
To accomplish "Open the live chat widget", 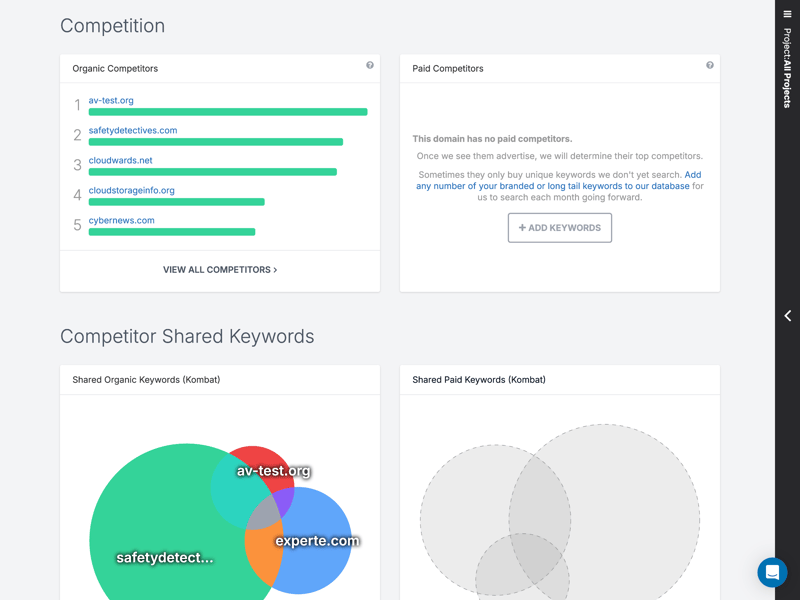I will click(x=772, y=572).
